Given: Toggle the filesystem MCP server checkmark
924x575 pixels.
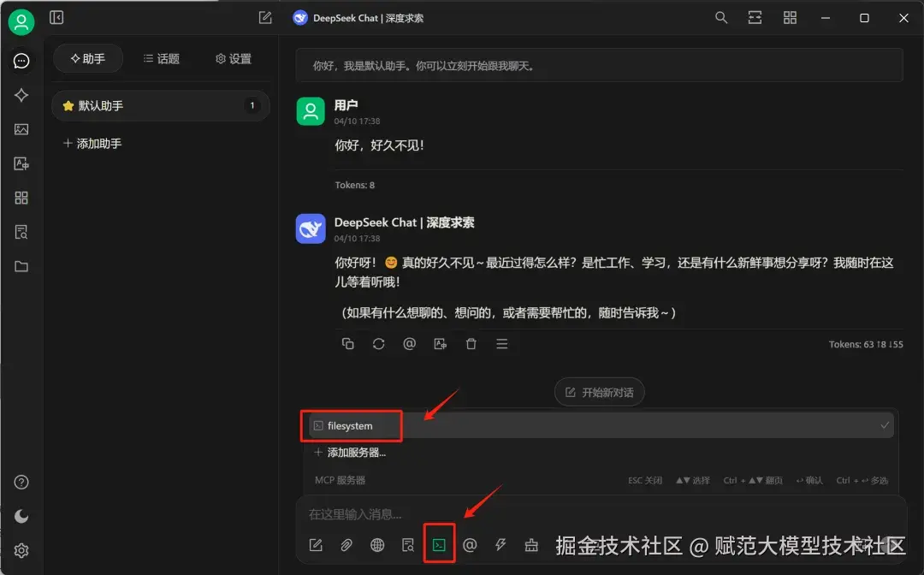Looking at the screenshot, I should [x=884, y=425].
